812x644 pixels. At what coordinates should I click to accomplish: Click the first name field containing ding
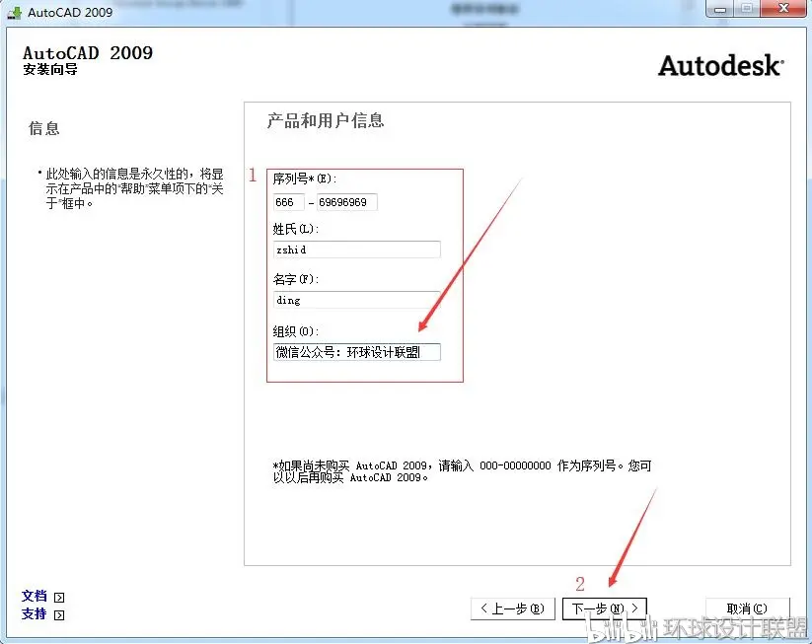(357, 300)
